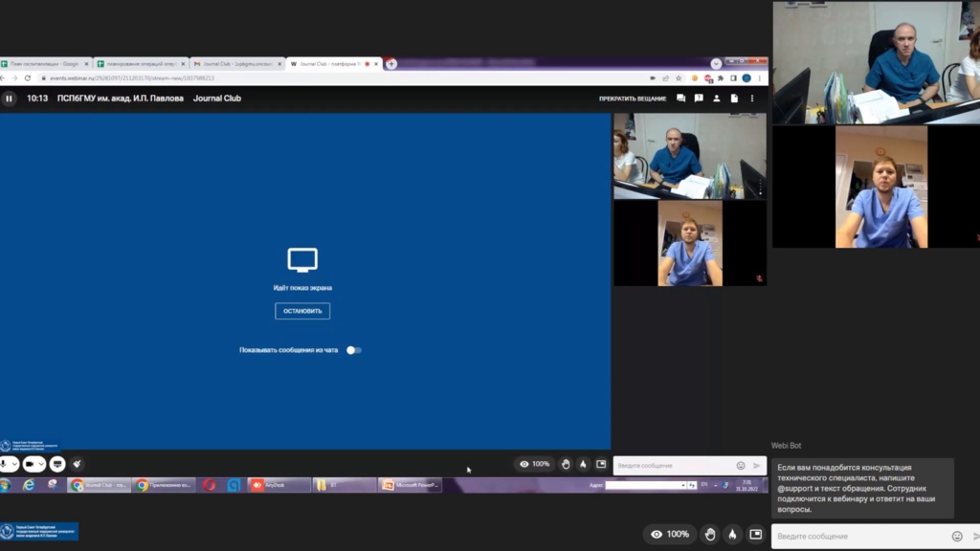Open picture-in-picture layout icon in bottom bar
Screen dimensions: 980x551
pos(755,534)
